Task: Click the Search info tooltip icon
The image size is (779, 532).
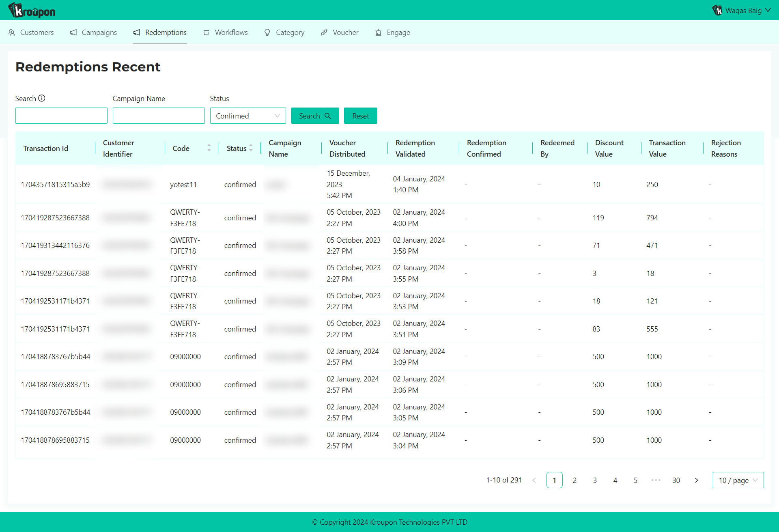Action: [42, 98]
